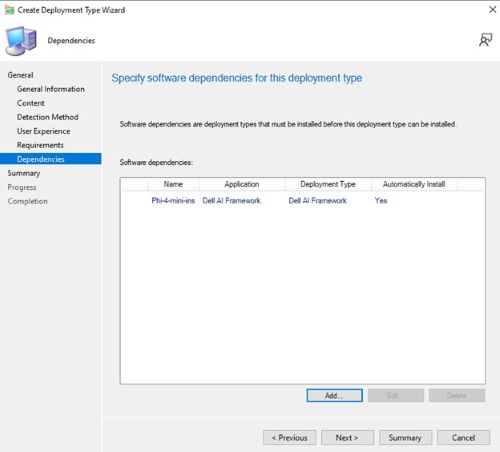Switch to the Requirements step
Image resolution: width=500 pixels, height=452 pixels.
click(40, 145)
